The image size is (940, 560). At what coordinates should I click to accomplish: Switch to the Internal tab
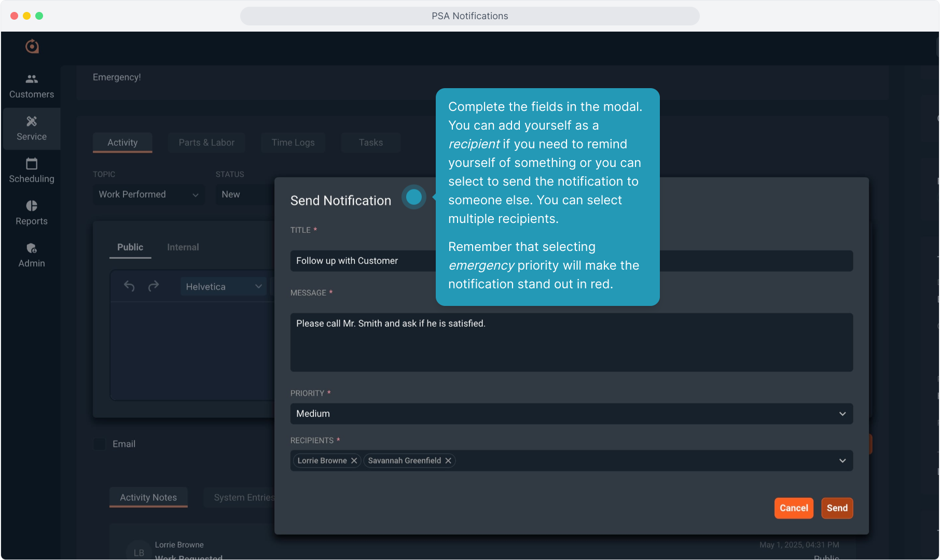pyautogui.click(x=183, y=247)
